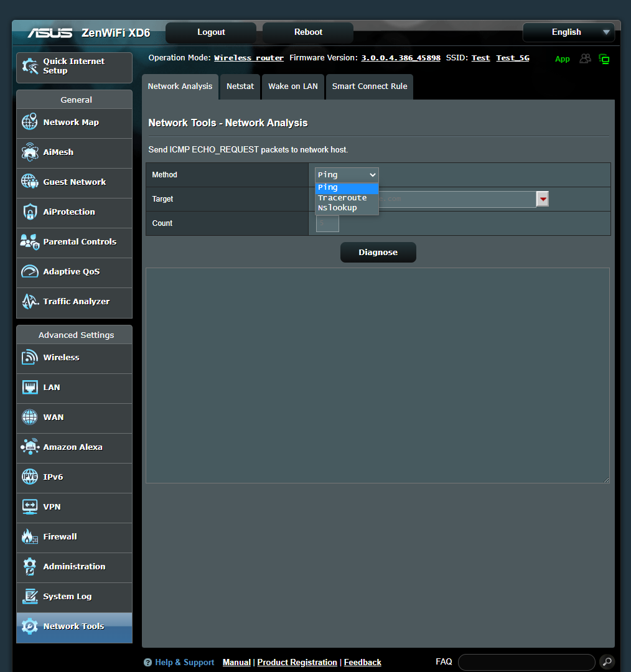This screenshot has width=631, height=672.
Task: Open the Test_5G SSID link
Action: point(513,58)
